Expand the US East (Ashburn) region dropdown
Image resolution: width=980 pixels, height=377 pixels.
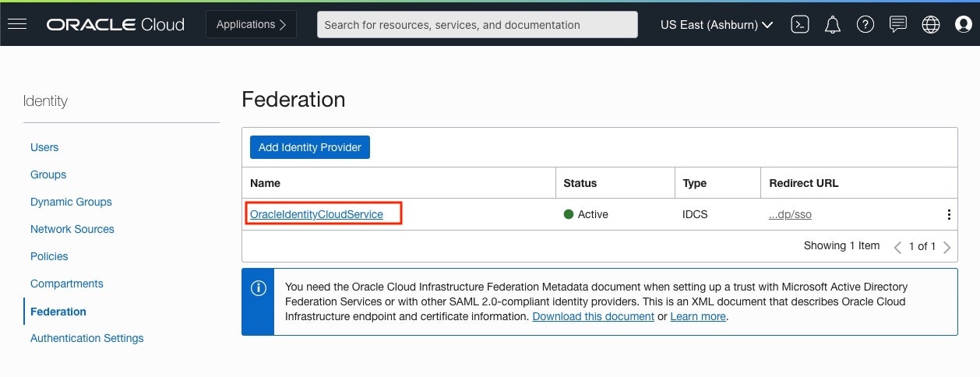(717, 24)
